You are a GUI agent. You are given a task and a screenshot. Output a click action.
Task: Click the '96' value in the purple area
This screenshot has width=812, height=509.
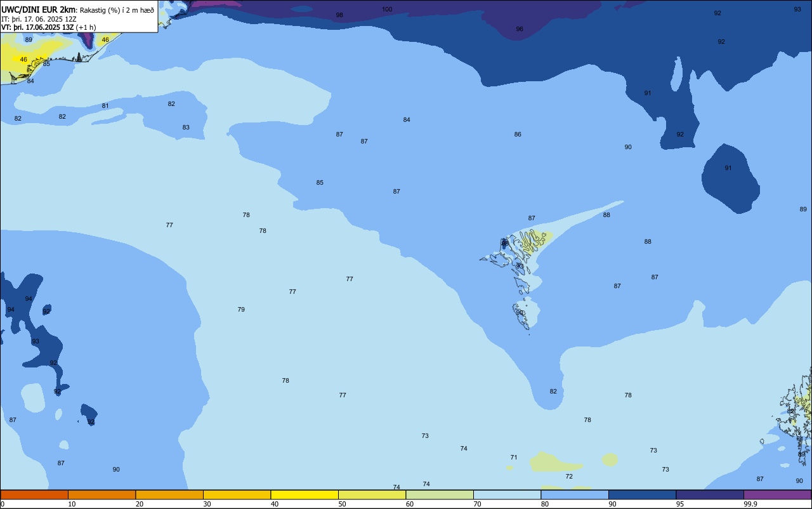[x=520, y=29]
